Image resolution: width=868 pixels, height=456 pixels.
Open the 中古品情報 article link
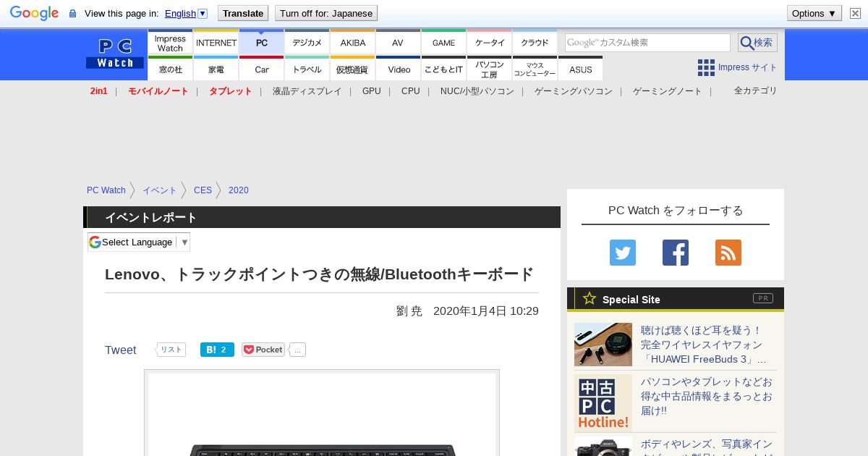coord(707,396)
